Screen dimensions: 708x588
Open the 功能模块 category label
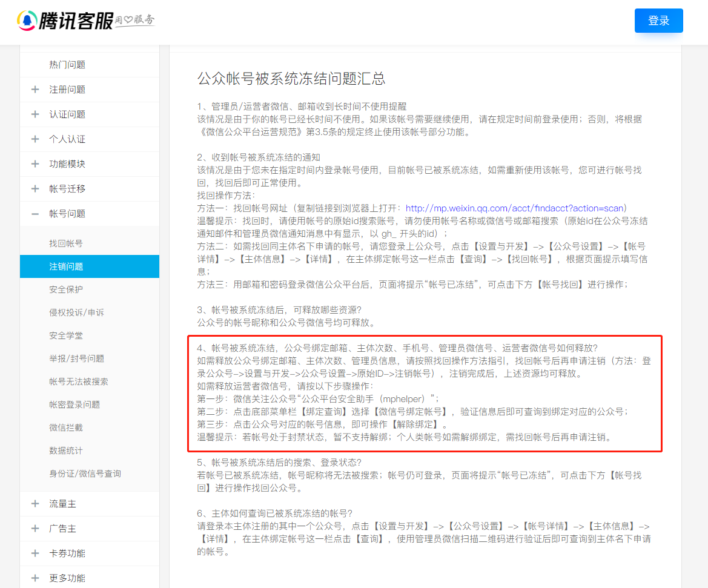click(x=67, y=164)
